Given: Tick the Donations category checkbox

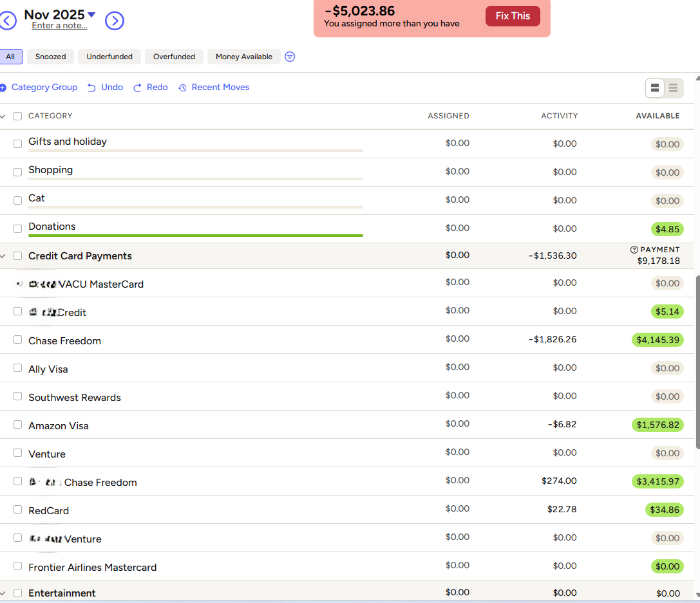Looking at the screenshot, I should [18, 228].
